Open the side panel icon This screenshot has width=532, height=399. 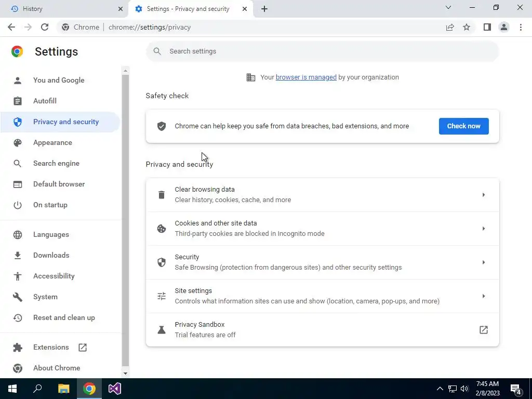click(x=487, y=27)
